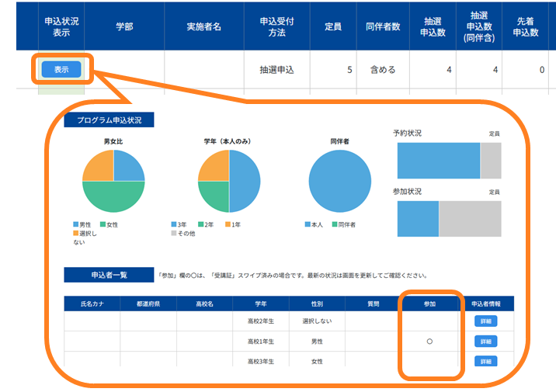Click the 氏名カナ column header
Screen dimensions: 556x392
tap(92, 304)
